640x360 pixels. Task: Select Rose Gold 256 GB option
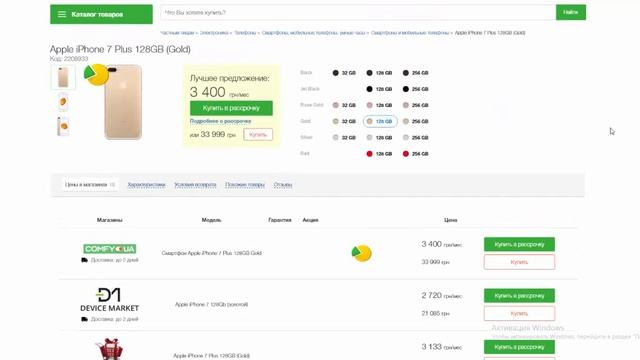416,105
